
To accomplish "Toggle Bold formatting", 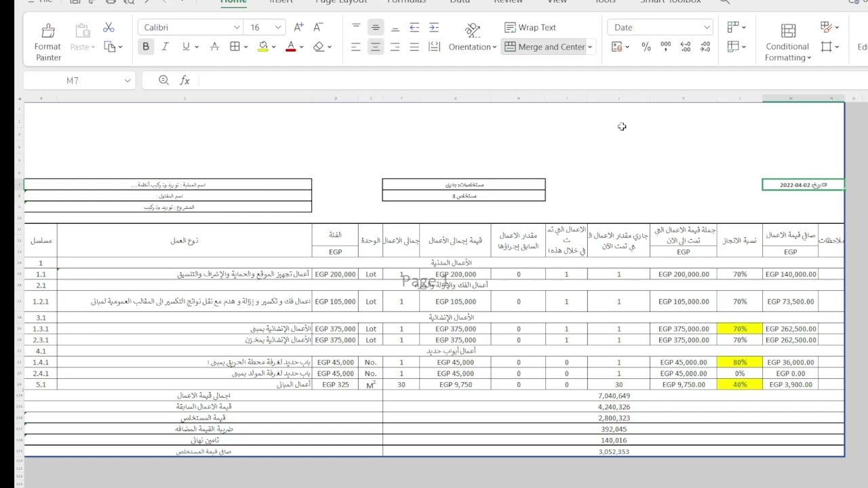I will [x=145, y=47].
